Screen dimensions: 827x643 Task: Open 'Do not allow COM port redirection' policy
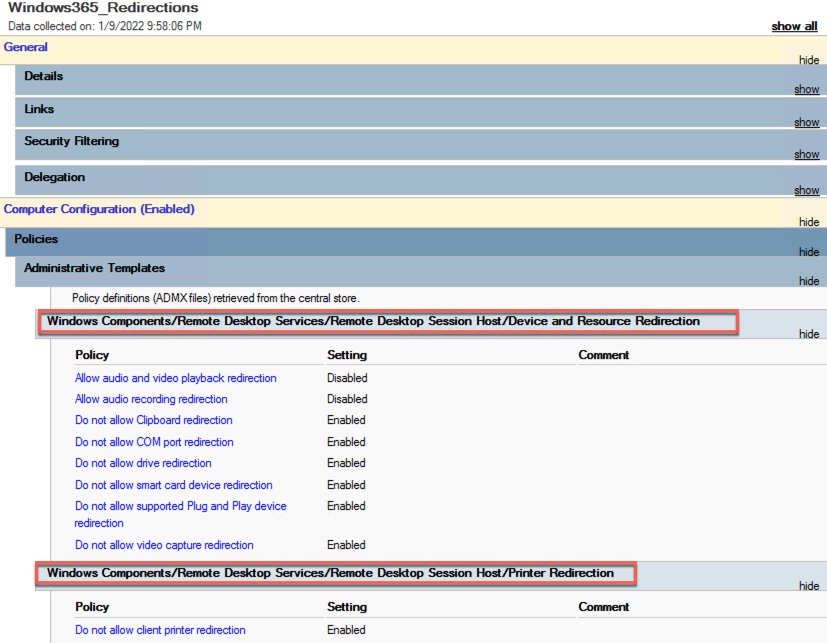(x=154, y=442)
